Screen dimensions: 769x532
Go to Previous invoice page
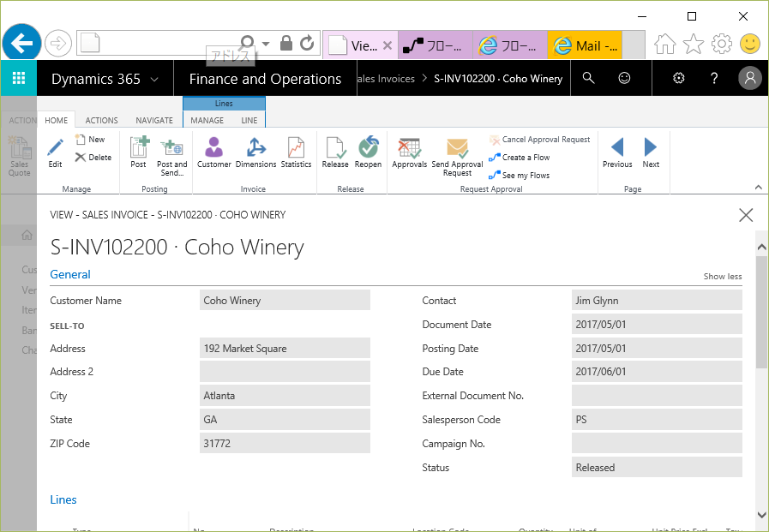(x=617, y=152)
